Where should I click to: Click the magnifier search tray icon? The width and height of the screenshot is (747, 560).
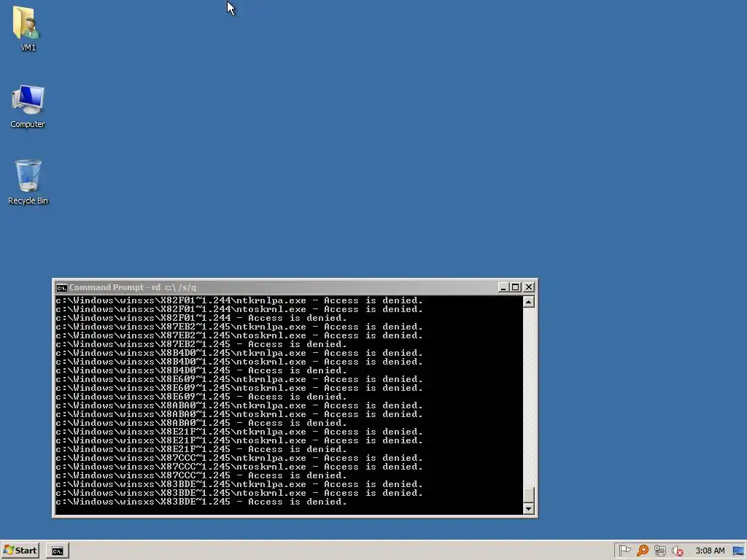click(x=643, y=551)
